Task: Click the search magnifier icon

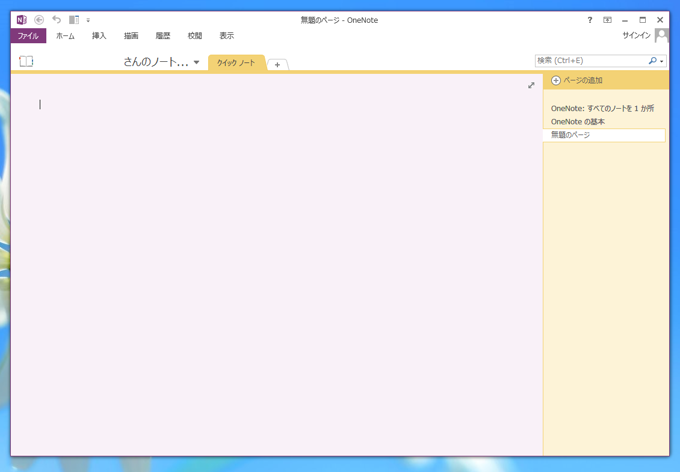Action: point(652,61)
